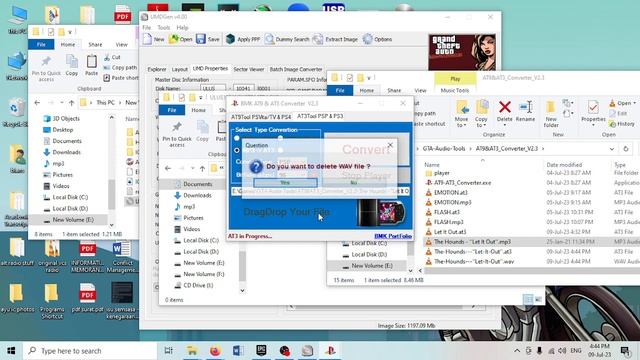
Task: Expand the This PC breadcrumb in the left Explorer
Action: click(121, 103)
